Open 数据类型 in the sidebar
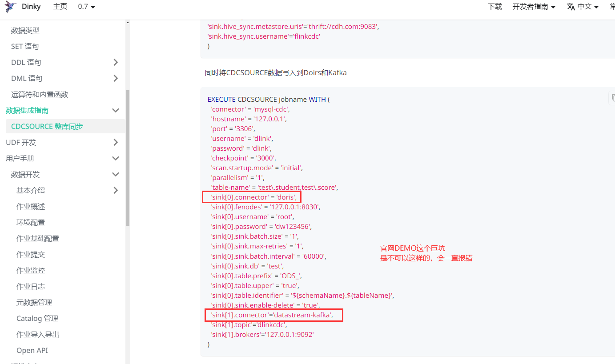The width and height of the screenshot is (615, 364). tap(25, 30)
